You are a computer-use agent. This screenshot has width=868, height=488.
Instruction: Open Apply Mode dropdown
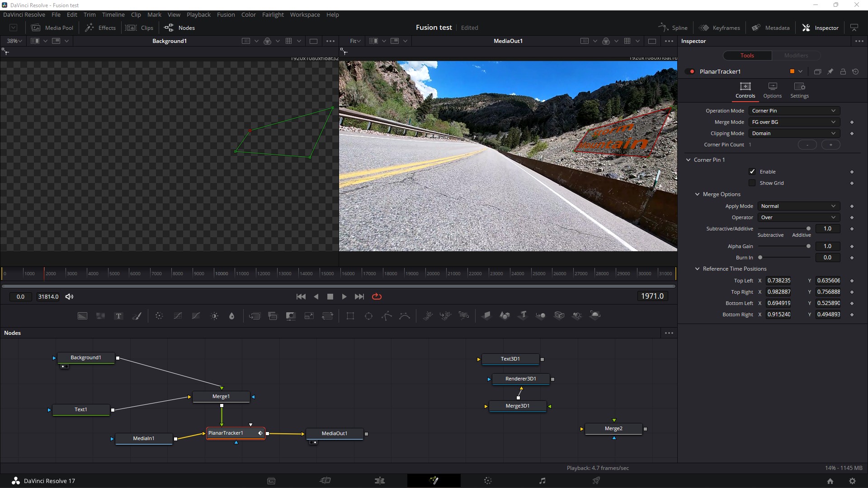point(798,206)
